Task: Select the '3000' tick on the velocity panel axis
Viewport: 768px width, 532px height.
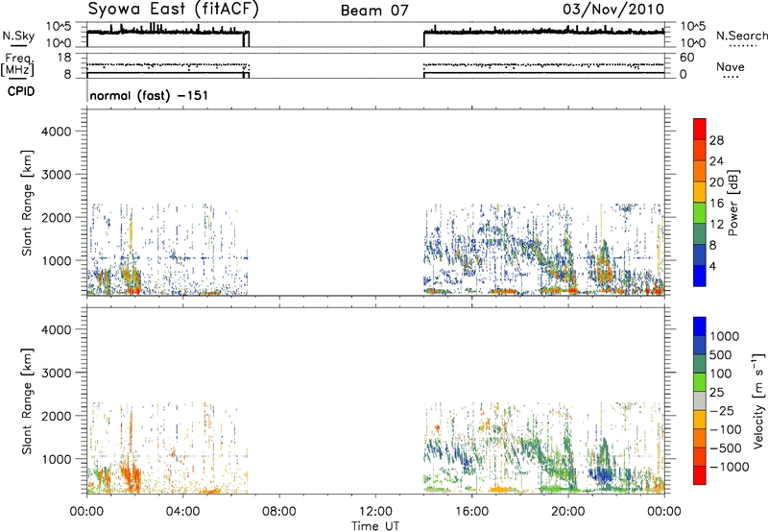Action: pyautogui.click(x=57, y=373)
